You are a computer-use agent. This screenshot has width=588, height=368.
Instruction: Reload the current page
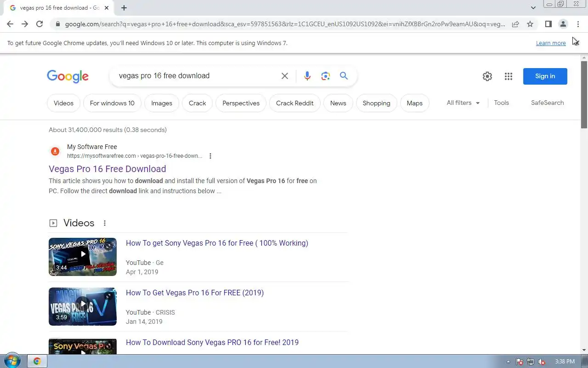(x=40, y=24)
